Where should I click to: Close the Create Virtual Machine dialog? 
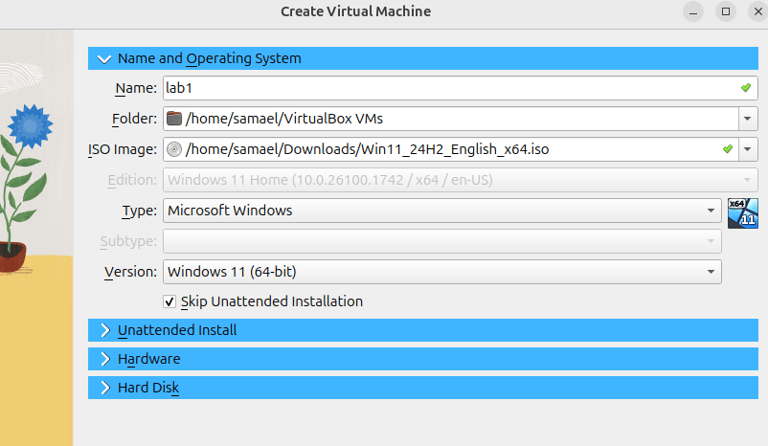coord(757,11)
